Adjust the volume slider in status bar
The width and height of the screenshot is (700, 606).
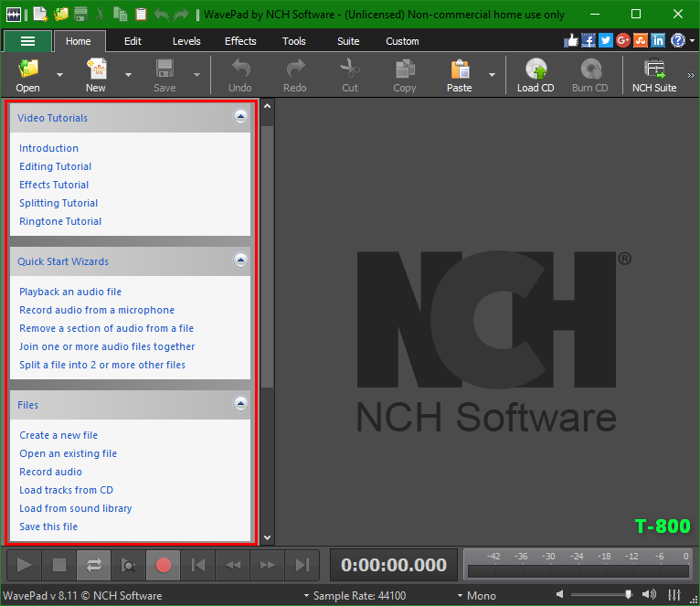tap(602, 594)
